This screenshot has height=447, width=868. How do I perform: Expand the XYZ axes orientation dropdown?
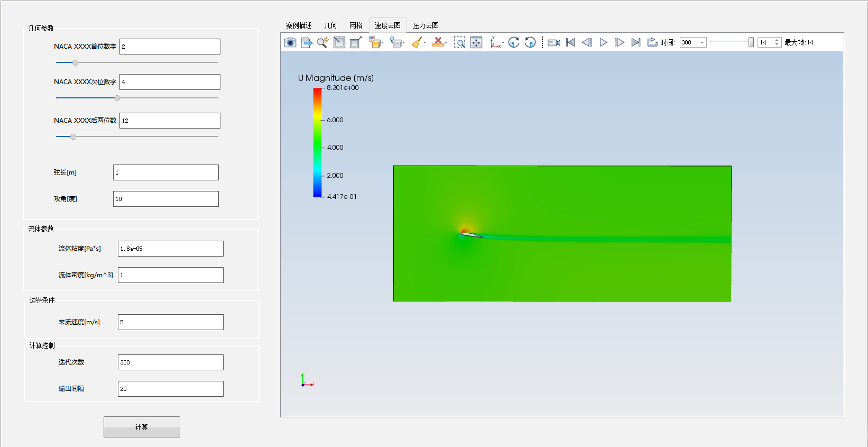pyautogui.click(x=503, y=42)
